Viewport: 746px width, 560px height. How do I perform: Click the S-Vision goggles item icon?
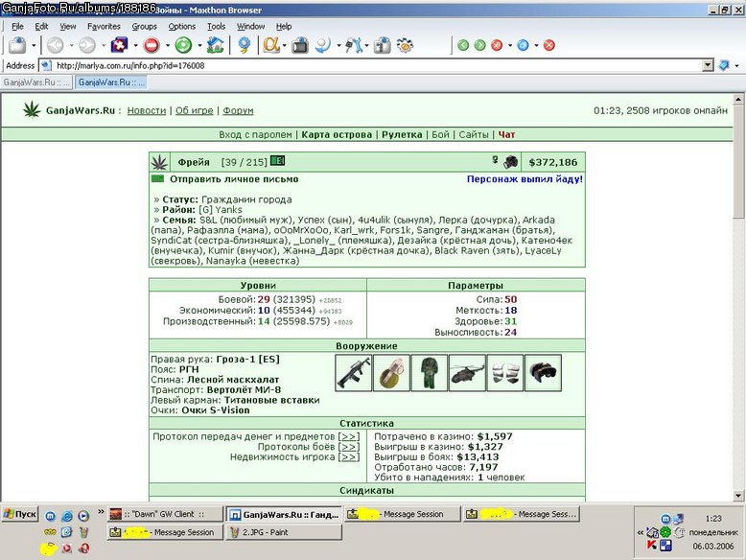coord(543,373)
